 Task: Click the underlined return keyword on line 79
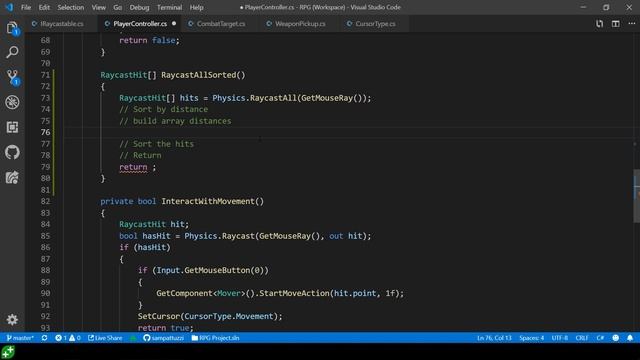click(133, 167)
